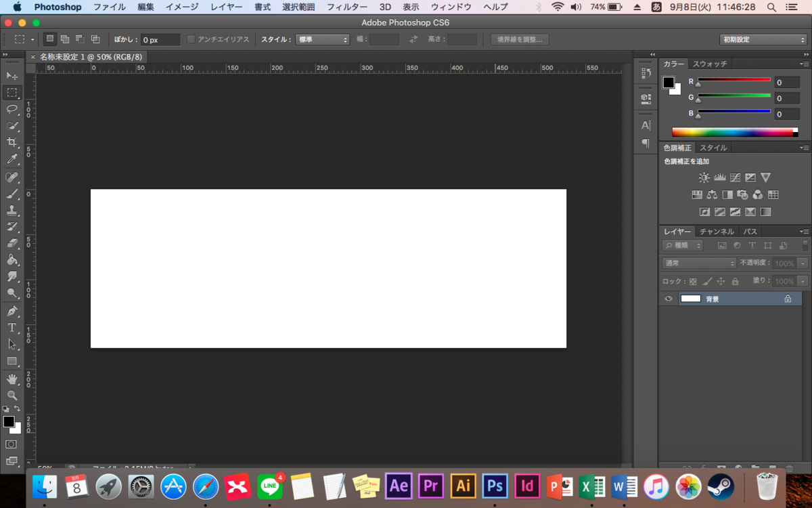Hide the 背景 layer with eye icon

pyautogui.click(x=669, y=299)
